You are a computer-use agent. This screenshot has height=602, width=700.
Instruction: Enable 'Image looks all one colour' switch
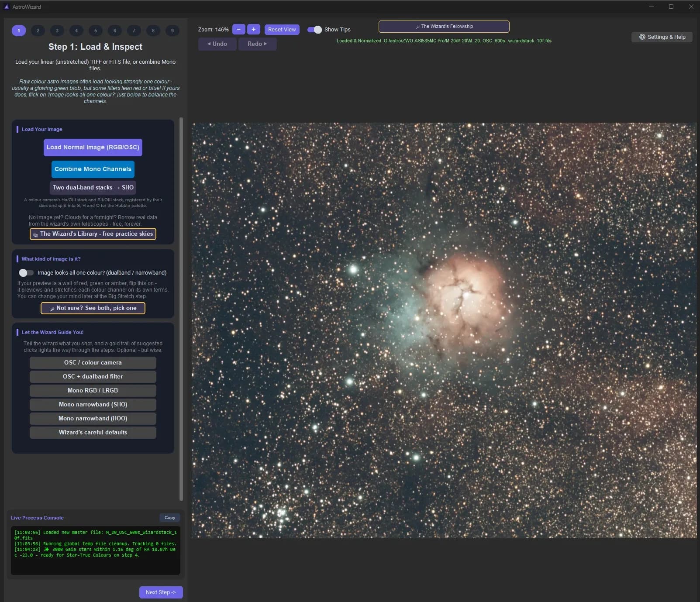26,273
